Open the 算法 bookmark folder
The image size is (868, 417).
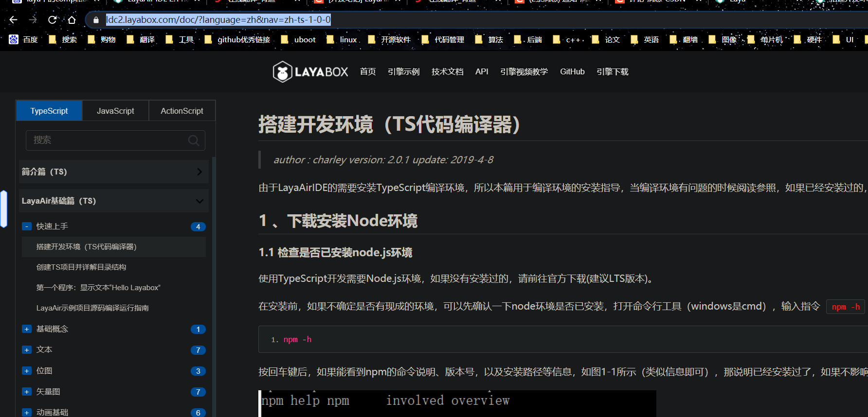click(489, 39)
